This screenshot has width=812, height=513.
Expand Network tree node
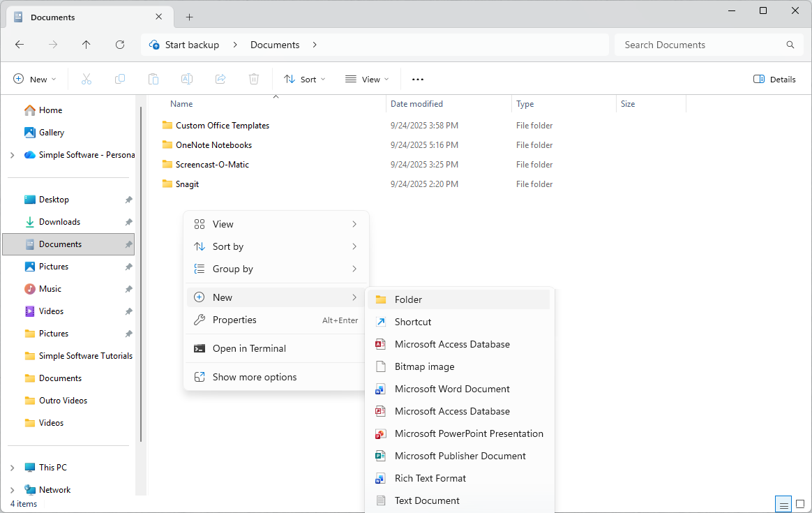tap(13, 490)
